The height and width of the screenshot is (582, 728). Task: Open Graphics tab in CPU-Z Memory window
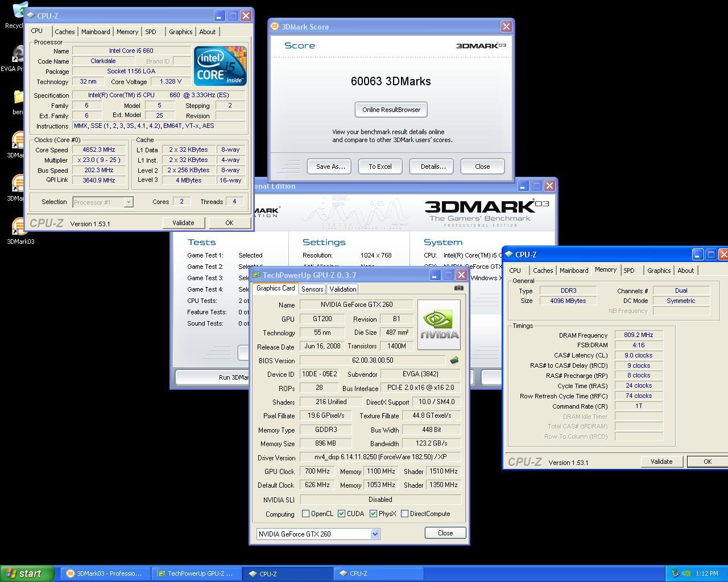[659, 271]
